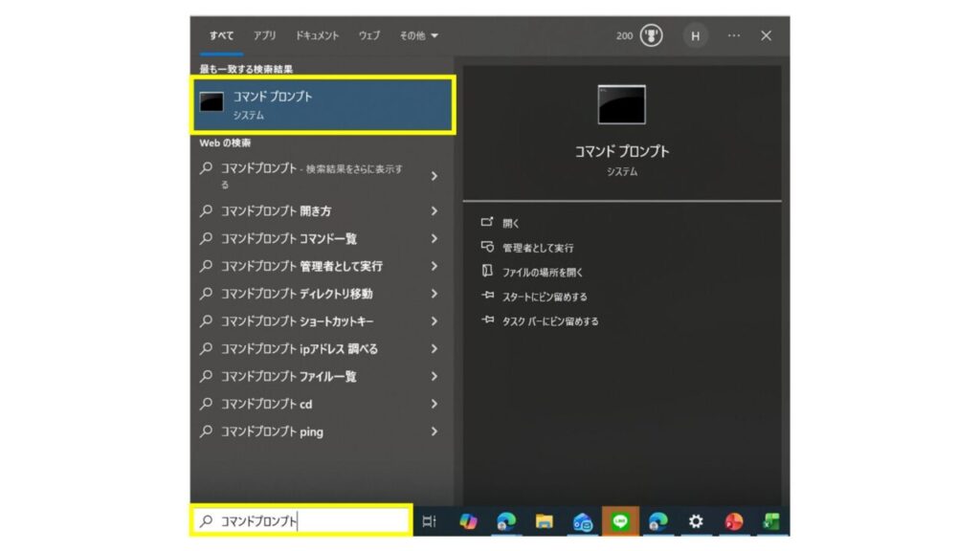The height and width of the screenshot is (551, 980).
Task: Switch to the ドキュメント tab
Action: click(x=317, y=35)
